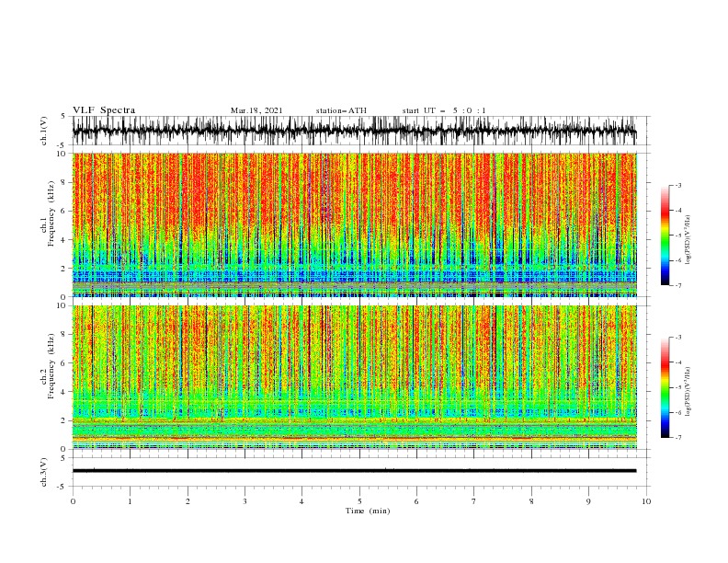Click the '2' kHz tick on ch.1 spectrogram

65,269
